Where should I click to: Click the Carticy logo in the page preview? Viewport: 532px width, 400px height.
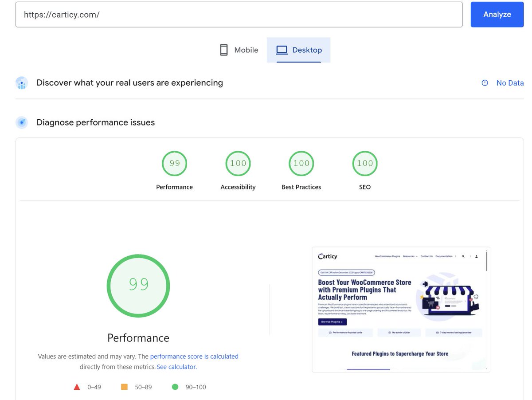click(327, 256)
